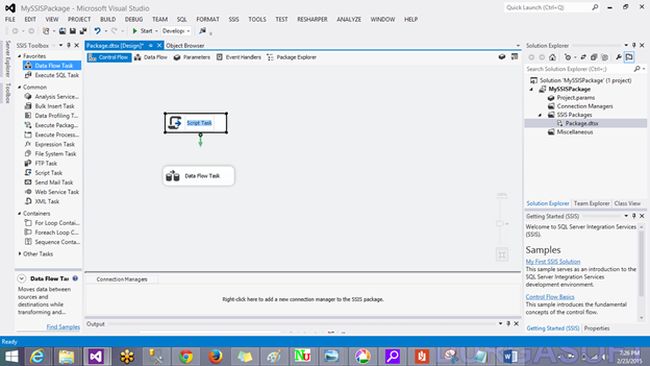Switch to the Package Explorer tab

tap(292, 57)
